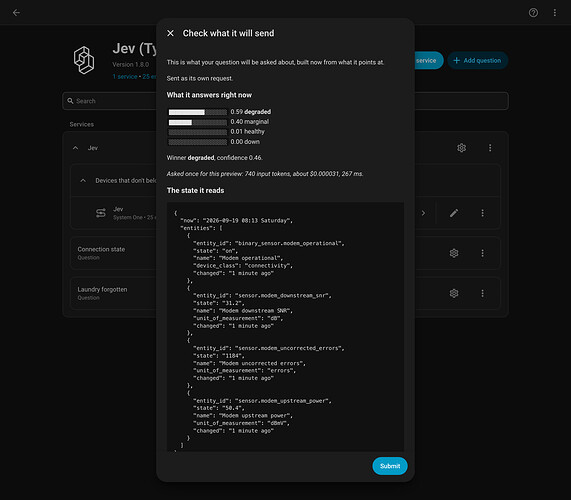Image resolution: width=571 pixels, height=500 pixels.
Task: Open the top-right overflow menu
Action: point(555,13)
